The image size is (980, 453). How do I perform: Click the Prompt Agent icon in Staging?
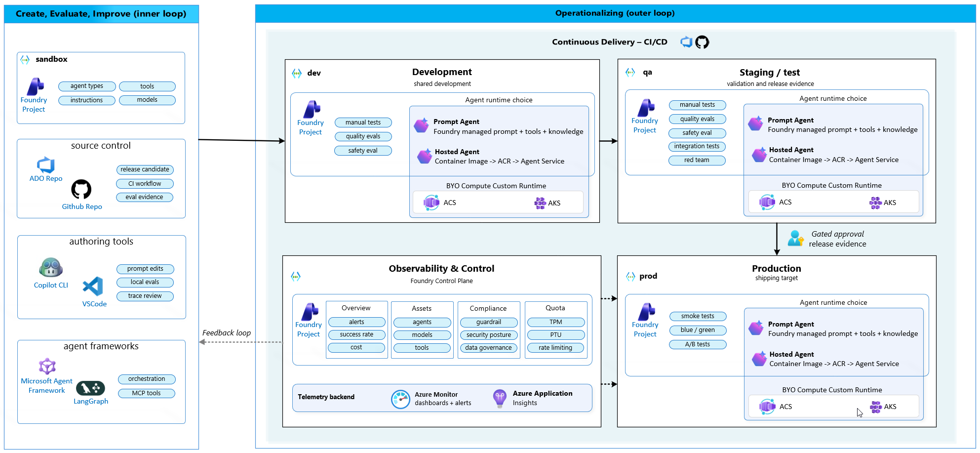755,124
